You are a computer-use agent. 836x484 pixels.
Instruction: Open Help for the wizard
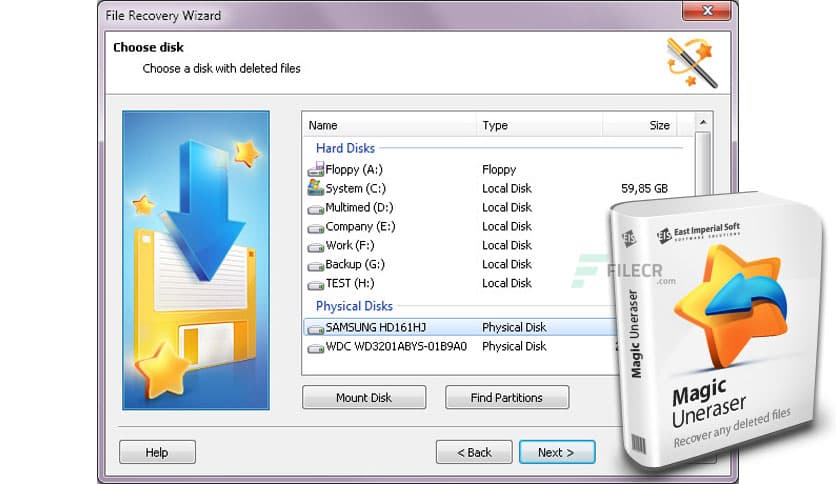(157, 452)
